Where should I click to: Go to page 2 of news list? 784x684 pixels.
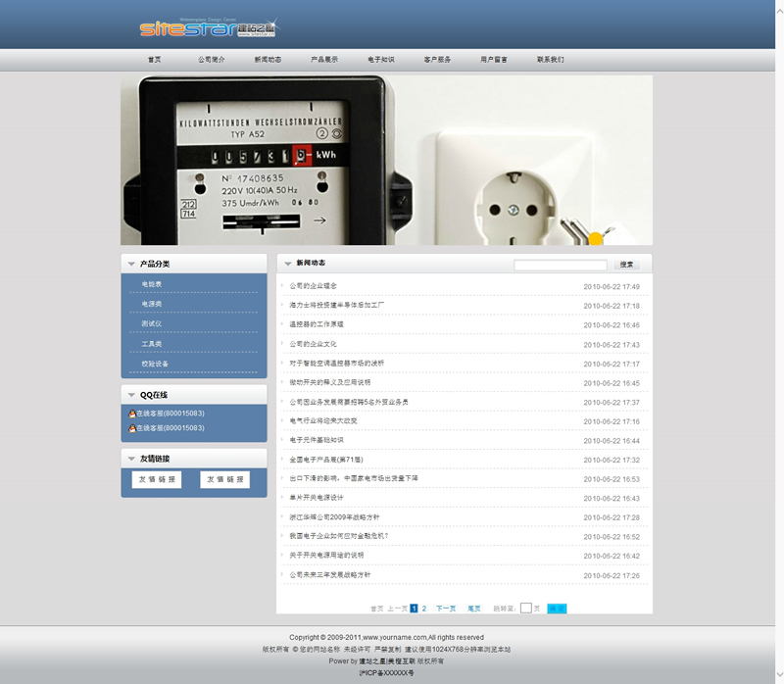(424, 609)
